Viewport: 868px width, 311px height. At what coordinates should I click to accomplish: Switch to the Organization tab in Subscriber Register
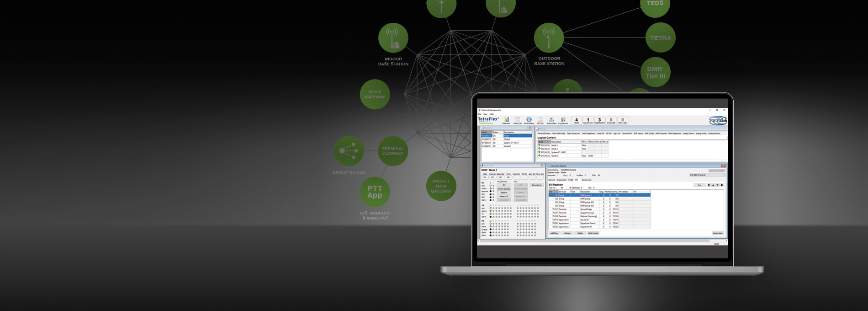[x=561, y=180]
